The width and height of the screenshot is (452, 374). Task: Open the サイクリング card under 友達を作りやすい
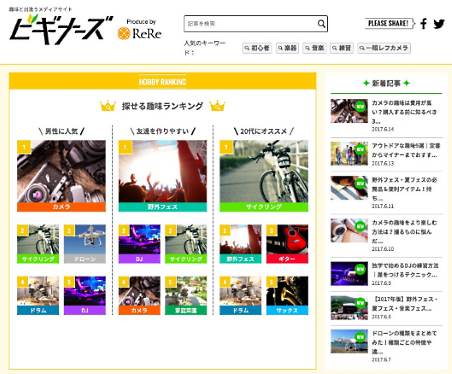186,244
